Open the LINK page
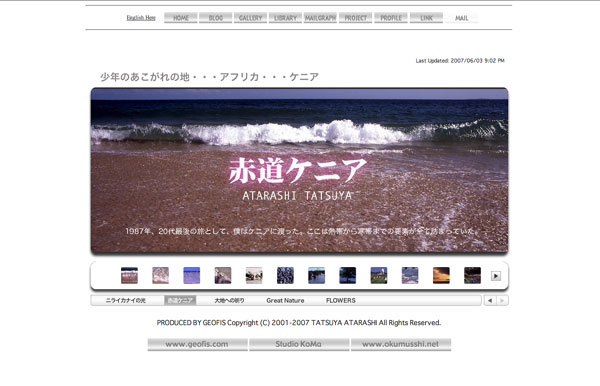This screenshot has width=600, height=386. coord(426,18)
